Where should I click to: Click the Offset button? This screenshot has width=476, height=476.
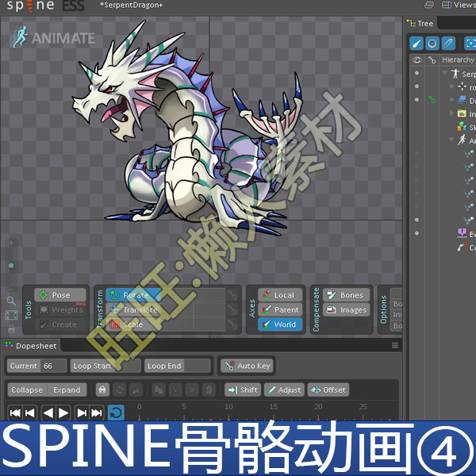[x=328, y=390]
